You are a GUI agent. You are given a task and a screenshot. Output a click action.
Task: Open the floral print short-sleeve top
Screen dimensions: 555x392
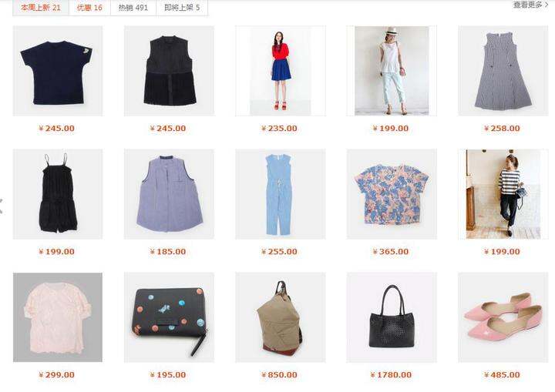(x=392, y=194)
